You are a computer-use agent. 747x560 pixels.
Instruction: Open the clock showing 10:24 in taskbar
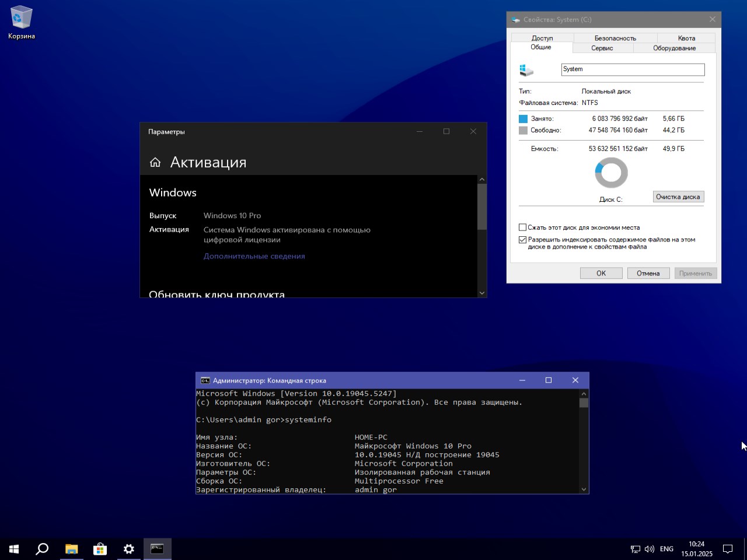click(x=696, y=549)
